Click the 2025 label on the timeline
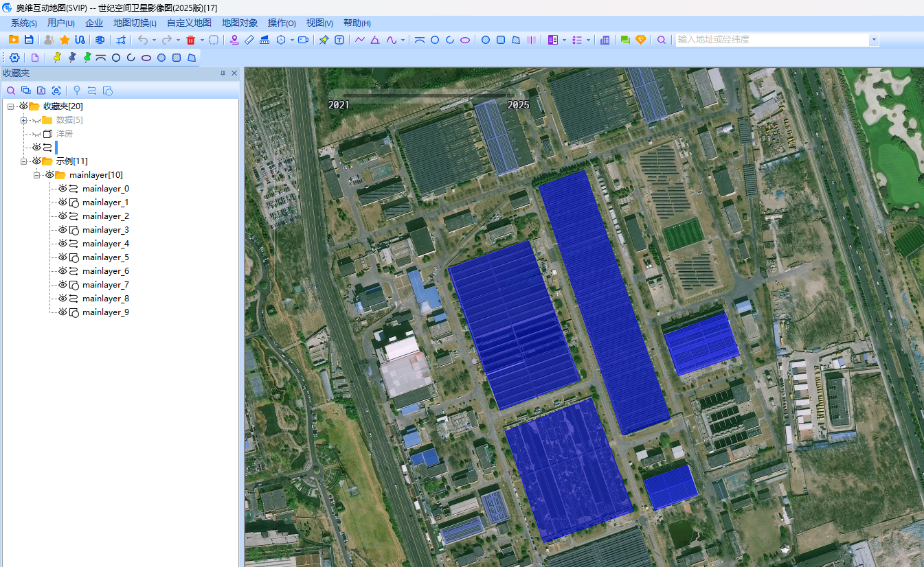 coord(519,105)
